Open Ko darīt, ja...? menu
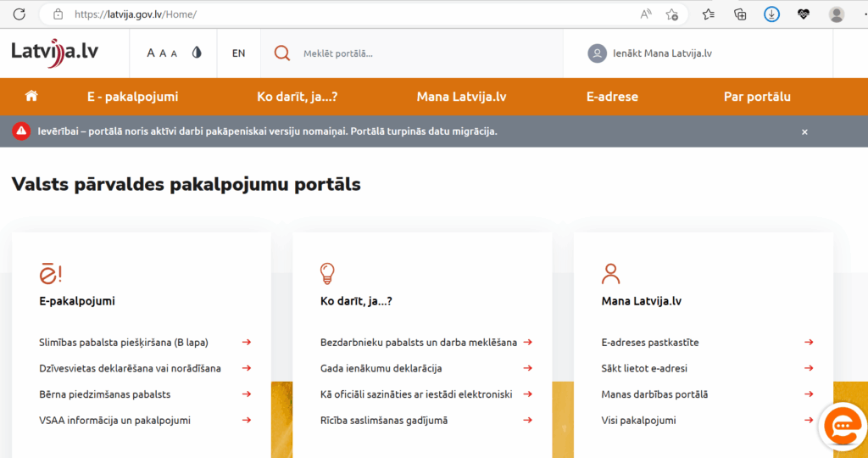 [298, 97]
